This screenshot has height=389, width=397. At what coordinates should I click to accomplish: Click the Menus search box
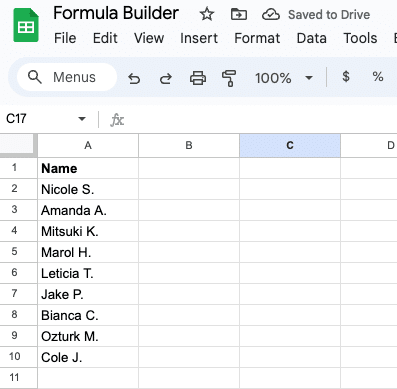pyautogui.click(x=67, y=77)
